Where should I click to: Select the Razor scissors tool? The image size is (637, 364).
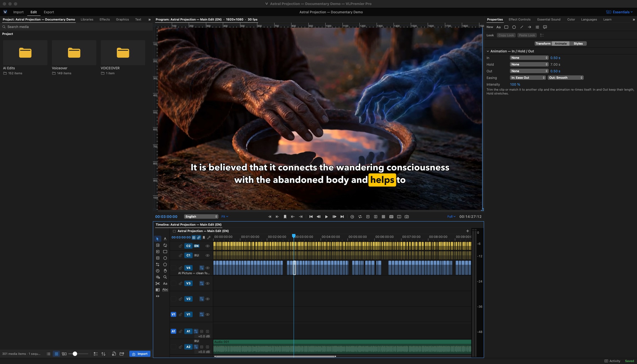click(158, 283)
